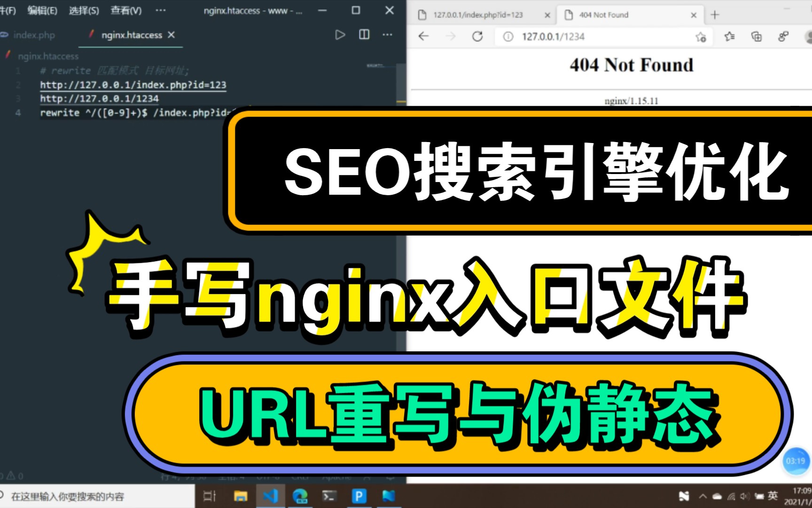The image size is (812, 508).
Task: Close the 127.0.0.1/index.php?id=123 browser tab
Action: click(x=547, y=15)
